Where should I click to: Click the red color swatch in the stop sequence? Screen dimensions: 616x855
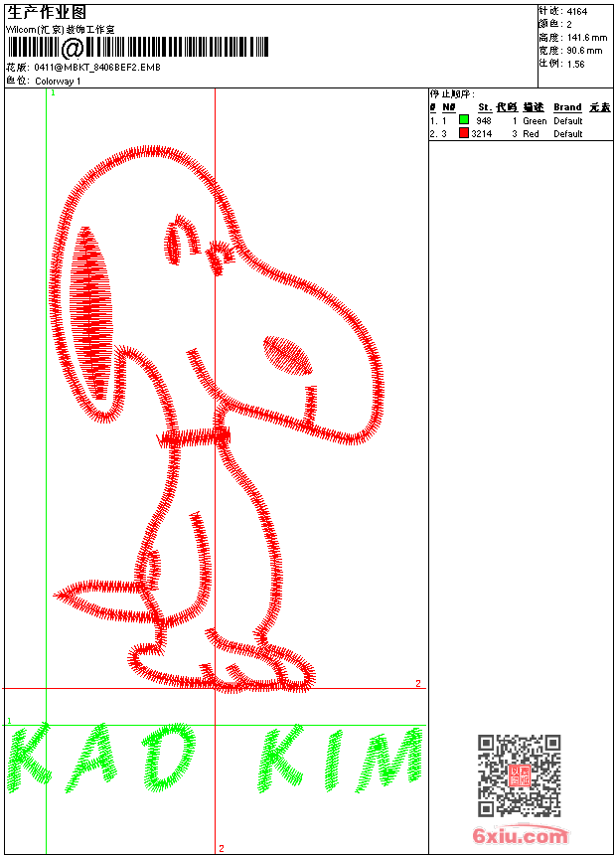coord(464,133)
